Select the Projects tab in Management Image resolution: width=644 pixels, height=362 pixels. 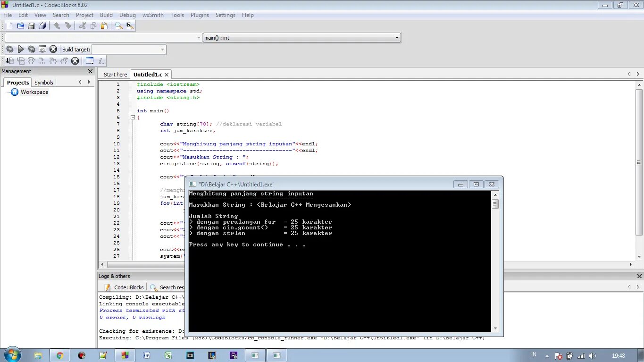pyautogui.click(x=18, y=83)
